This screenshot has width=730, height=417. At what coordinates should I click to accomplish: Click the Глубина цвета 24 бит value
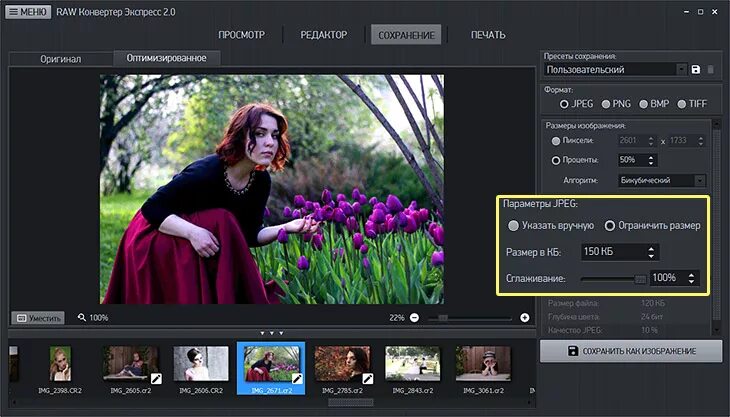(652, 317)
